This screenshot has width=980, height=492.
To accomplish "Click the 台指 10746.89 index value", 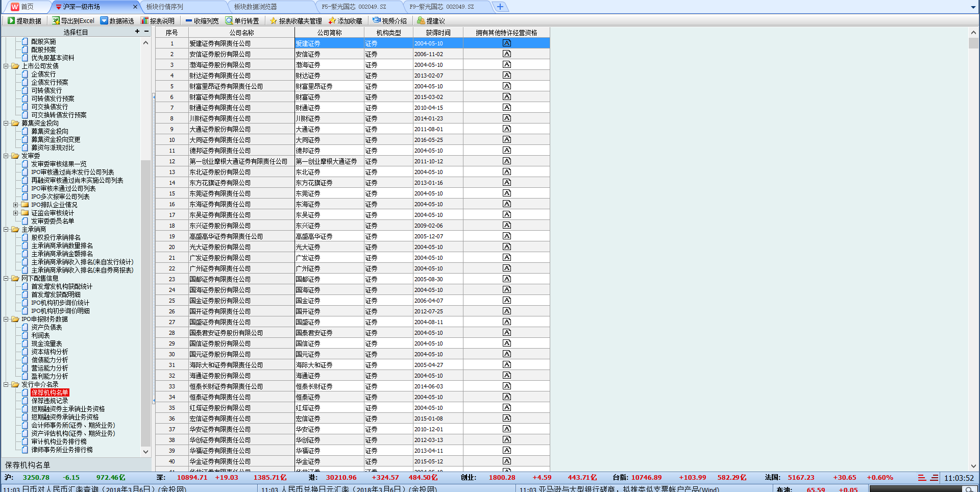I will click(646, 478).
